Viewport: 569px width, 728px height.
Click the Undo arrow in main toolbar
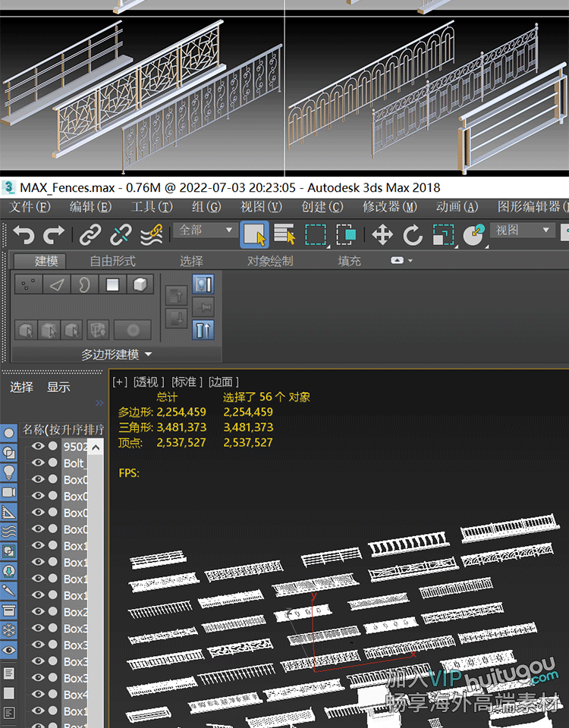click(24, 235)
